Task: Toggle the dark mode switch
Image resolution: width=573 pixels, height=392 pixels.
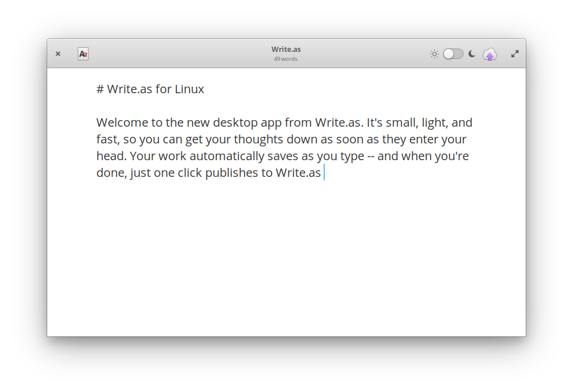Action: [x=453, y=54]
